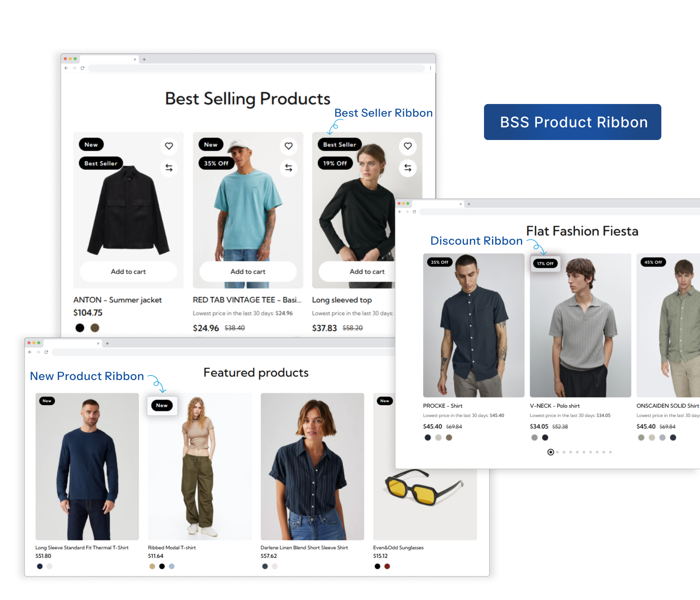Compare the RED TAB VINTAGE TEE product
Screen dimensions: 700x600
[288, 168]
